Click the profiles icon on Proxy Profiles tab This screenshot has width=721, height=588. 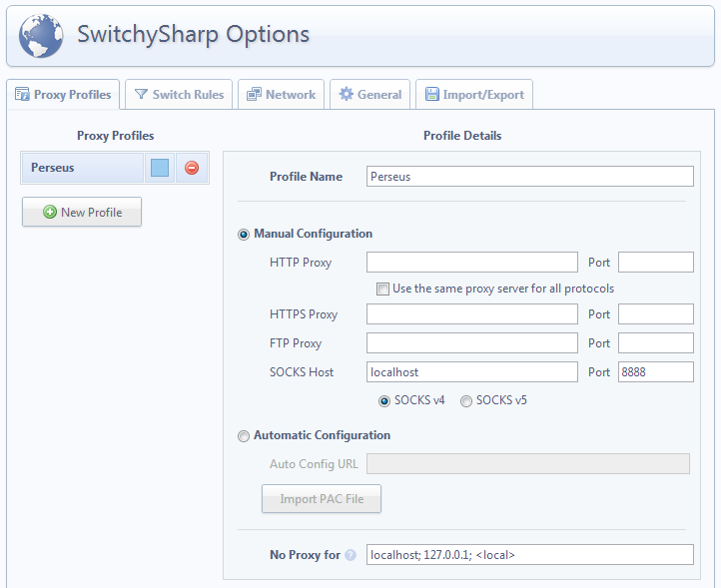[x=22, y=94]
